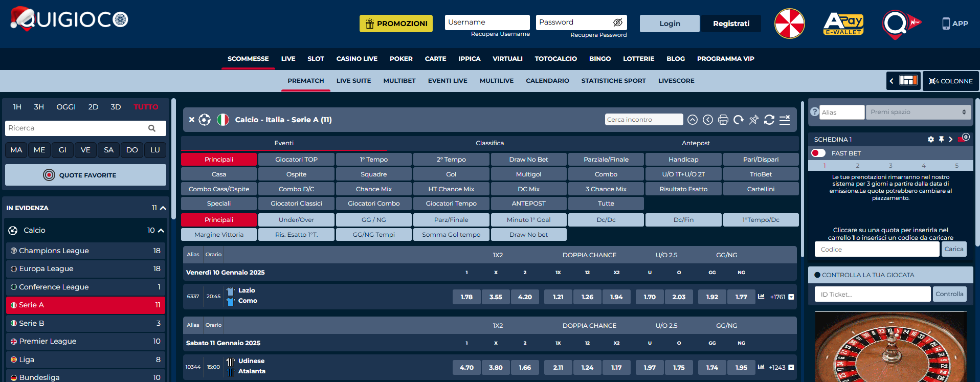
Task: Show statistics chart icon for Lazio-Como
Action: [761, 297]
